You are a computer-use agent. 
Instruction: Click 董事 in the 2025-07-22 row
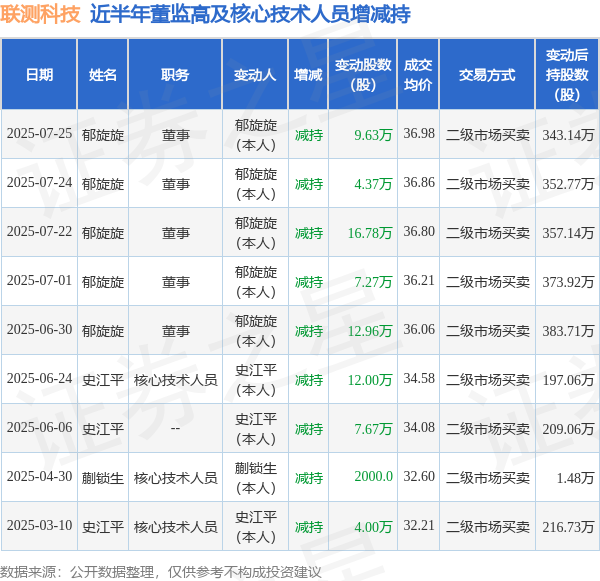tap(176, 233)
